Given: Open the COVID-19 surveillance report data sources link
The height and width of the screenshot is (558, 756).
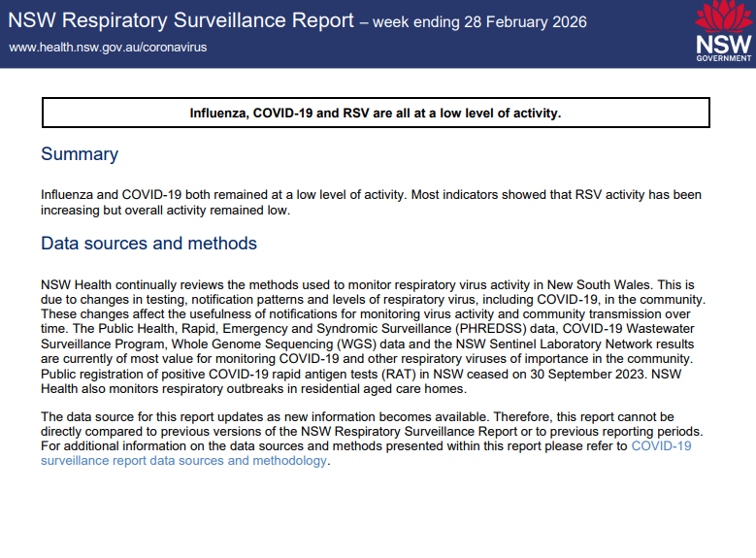Looking at the screenshot, I should click(184, 461).
